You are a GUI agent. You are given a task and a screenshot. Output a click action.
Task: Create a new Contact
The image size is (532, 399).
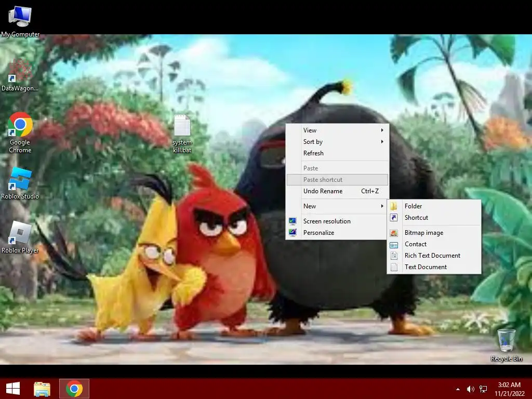point(434,244)
